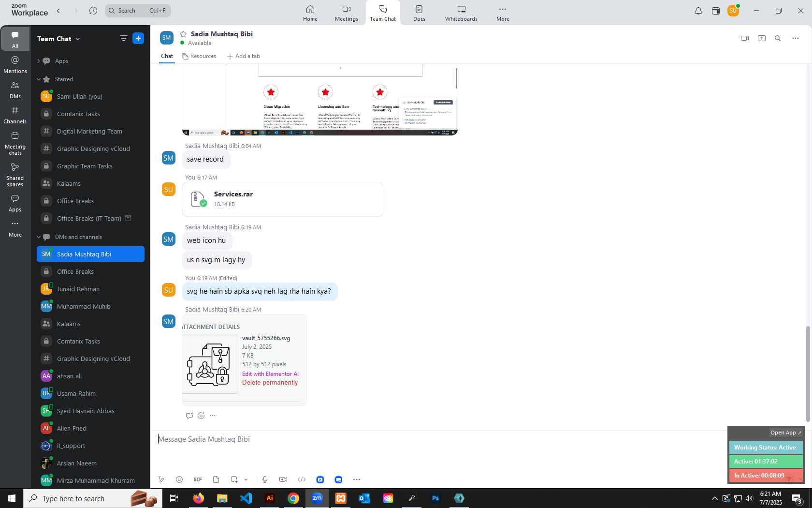The height and width of the screenshot is (508, 812).
Task: Open more actions on vault svg message
Action: pos(213,416)
